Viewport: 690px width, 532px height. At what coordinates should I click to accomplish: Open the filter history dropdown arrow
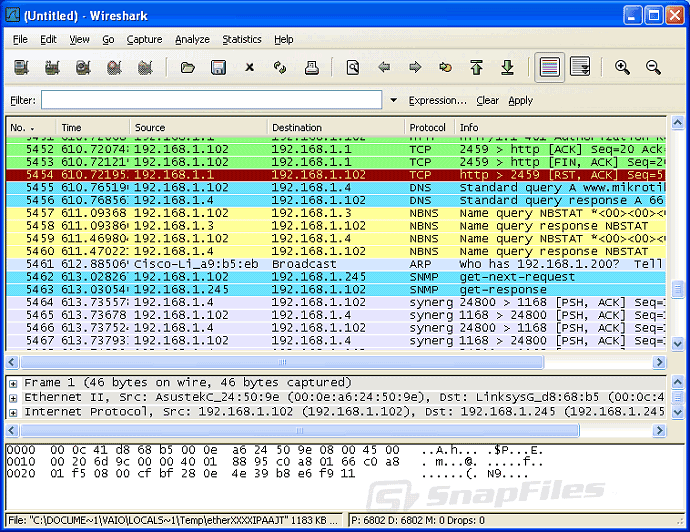[x=393, y=100]
